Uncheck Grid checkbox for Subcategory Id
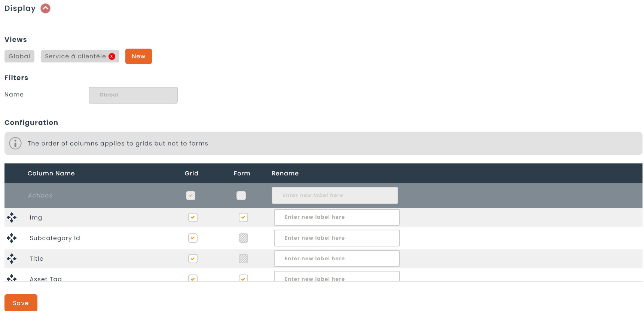Image resolution: width=644 pixels, height=319 pixels. pyautogui.click(x=193, y=238)
